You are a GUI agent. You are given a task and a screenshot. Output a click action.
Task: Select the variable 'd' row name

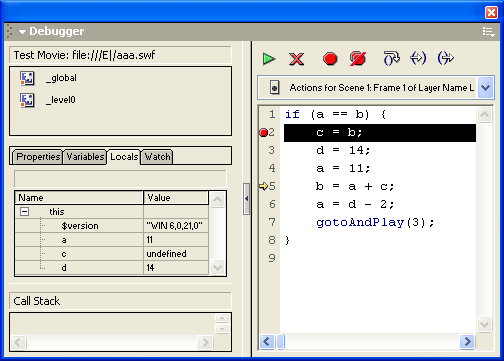coord(64,268)
